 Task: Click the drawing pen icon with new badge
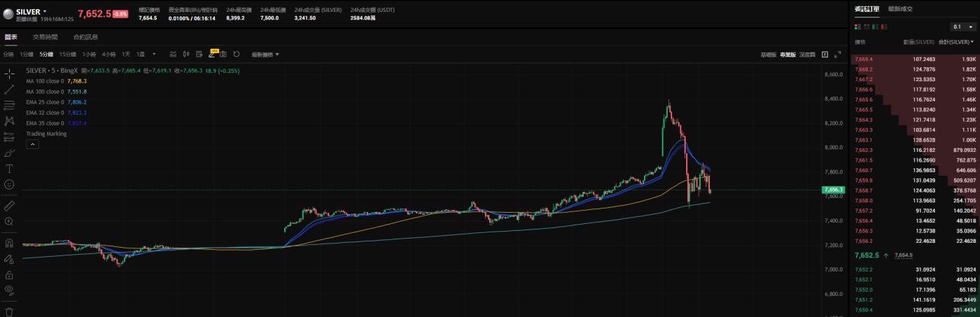[x=212, y=54]
